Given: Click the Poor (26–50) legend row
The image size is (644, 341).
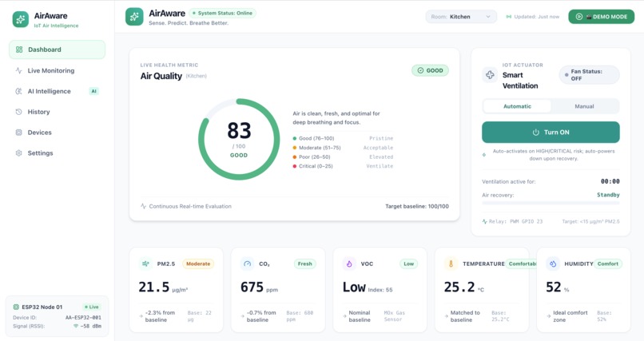Looking at the screenshot, I should (x=343, y=157).
